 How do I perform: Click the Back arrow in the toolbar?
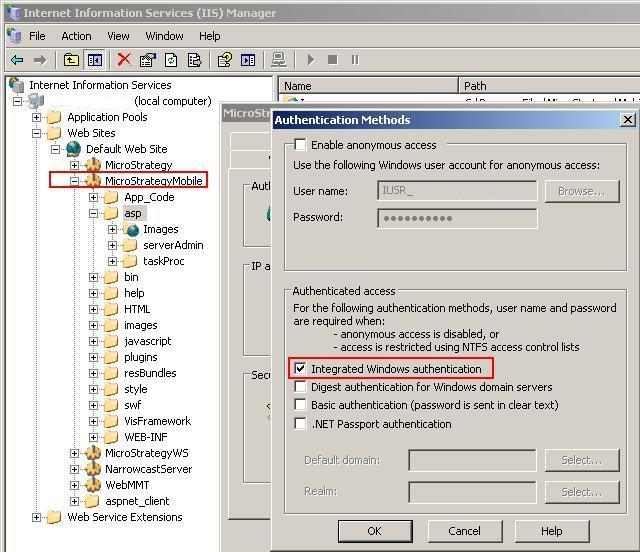[17, 60]
